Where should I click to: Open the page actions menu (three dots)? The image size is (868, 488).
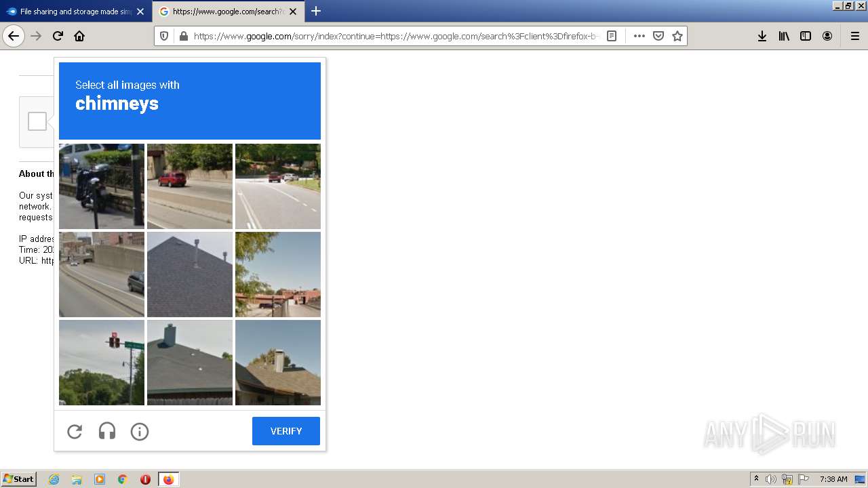(639, 36)
